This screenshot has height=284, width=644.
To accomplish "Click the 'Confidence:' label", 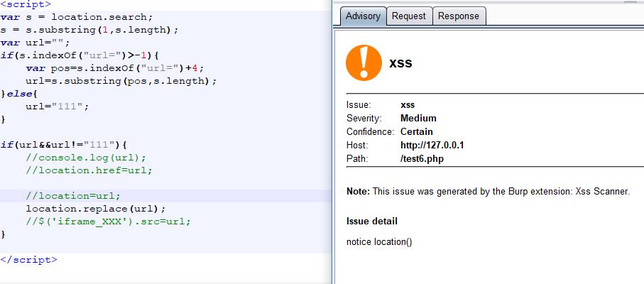I will (x=371, y=132).
